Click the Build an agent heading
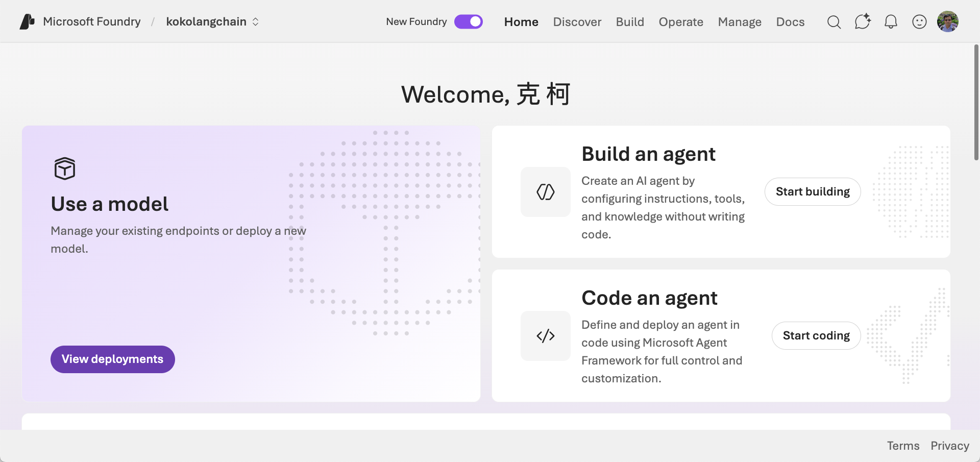Viewport: 980px width, 462px height. pos(648,154)
